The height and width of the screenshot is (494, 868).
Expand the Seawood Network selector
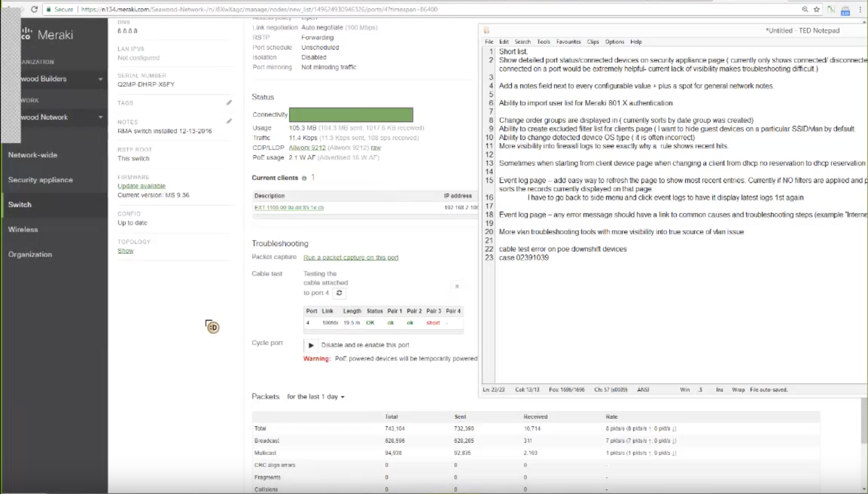[x=100, y=117]
